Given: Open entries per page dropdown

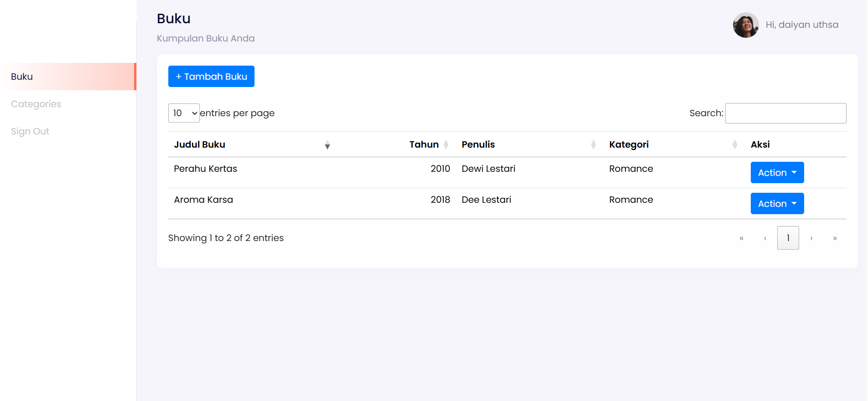Looking at the screenshot, I should click(184, 113).
